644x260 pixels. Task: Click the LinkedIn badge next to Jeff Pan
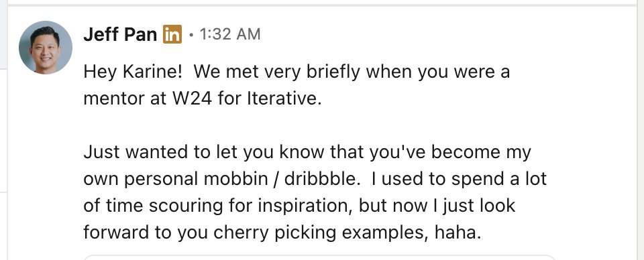tap(172, 34)
